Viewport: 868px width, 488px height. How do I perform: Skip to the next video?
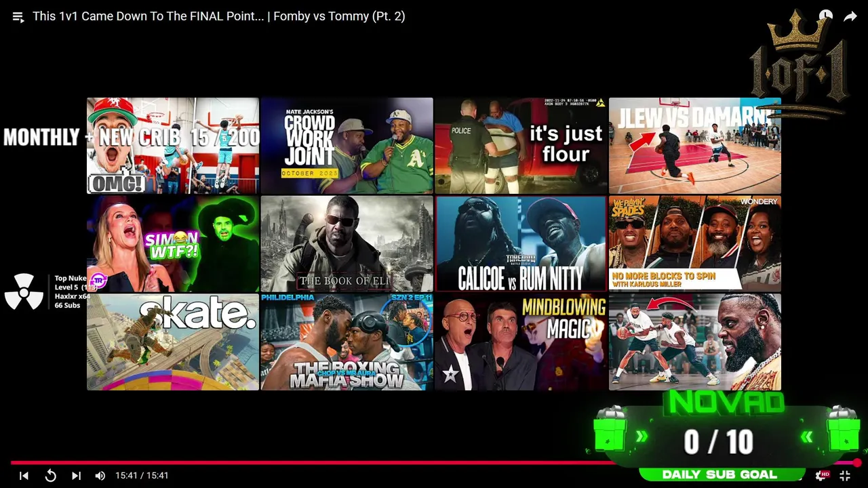point(76,476)
